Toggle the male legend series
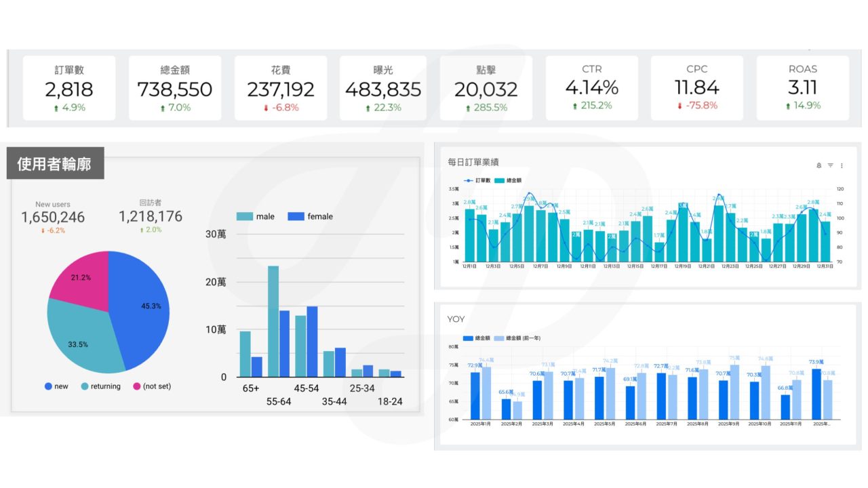The image size is (868, 488). [256, 216]
